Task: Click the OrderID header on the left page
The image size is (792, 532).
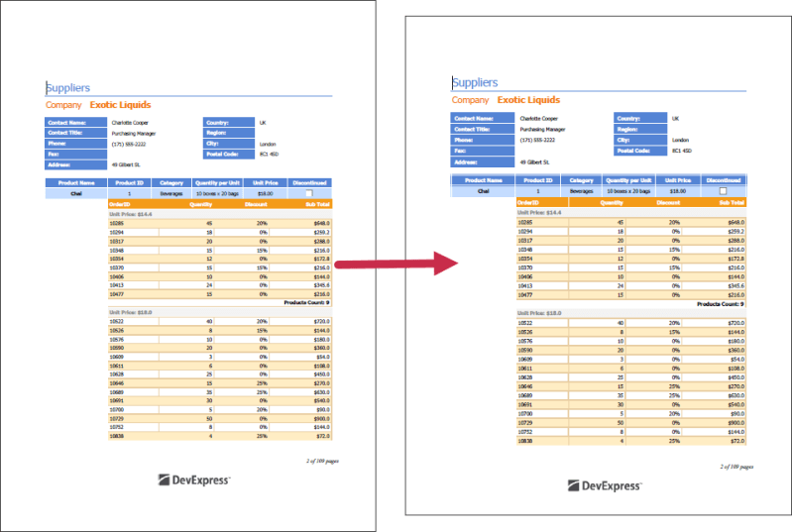Action: (x=120, y=204)
